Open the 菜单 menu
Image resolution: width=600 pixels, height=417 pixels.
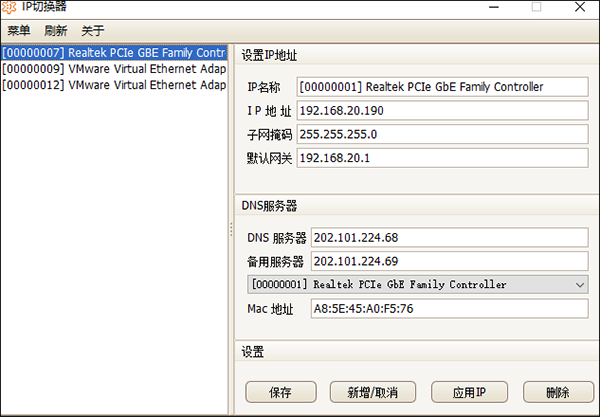click(19, 31)
